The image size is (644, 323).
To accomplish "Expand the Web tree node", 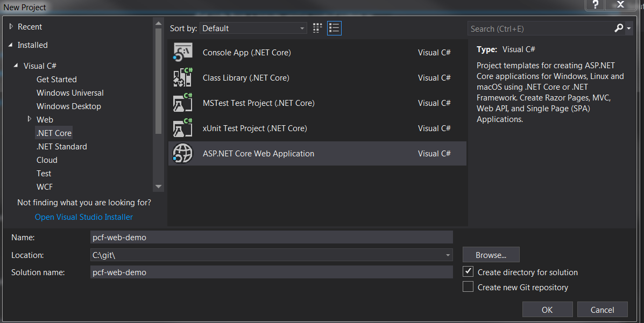I will coord(29,119).
